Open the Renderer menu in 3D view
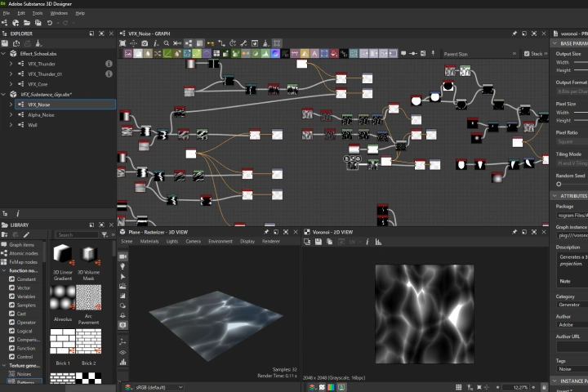588x392 pixels. (x=271, y=241)
